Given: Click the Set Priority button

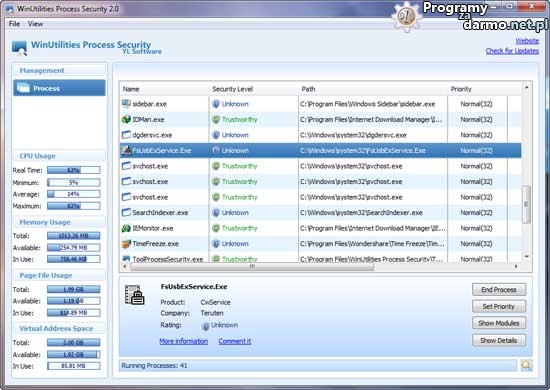Looking at the screenshot, I should pyautogui.click(x=498, y=307).
